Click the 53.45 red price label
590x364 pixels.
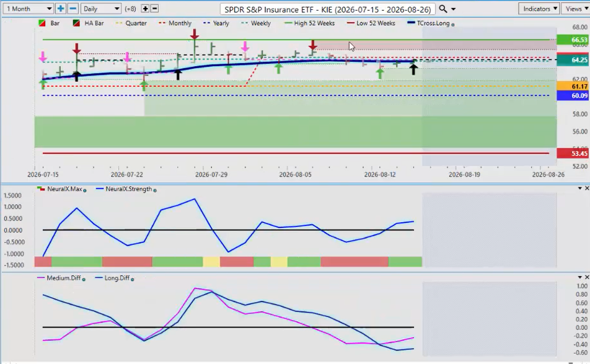(x=572, y=154)
